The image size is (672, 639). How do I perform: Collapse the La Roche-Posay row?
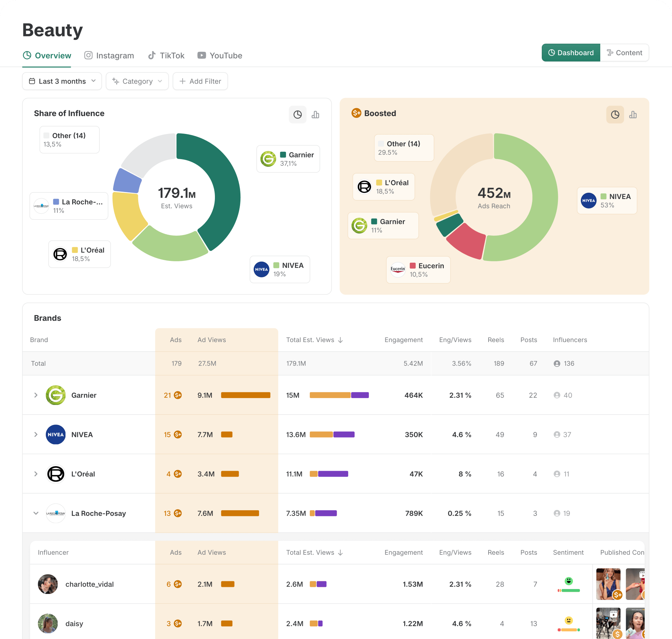[36, 513]
